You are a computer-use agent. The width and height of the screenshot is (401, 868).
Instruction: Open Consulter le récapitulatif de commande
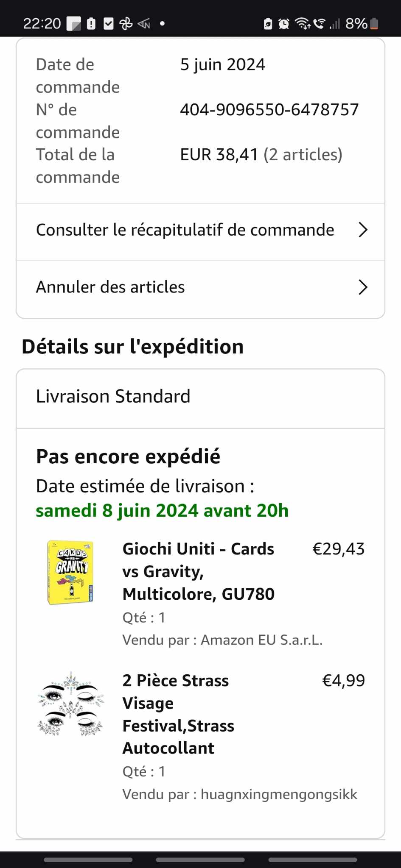185,230
